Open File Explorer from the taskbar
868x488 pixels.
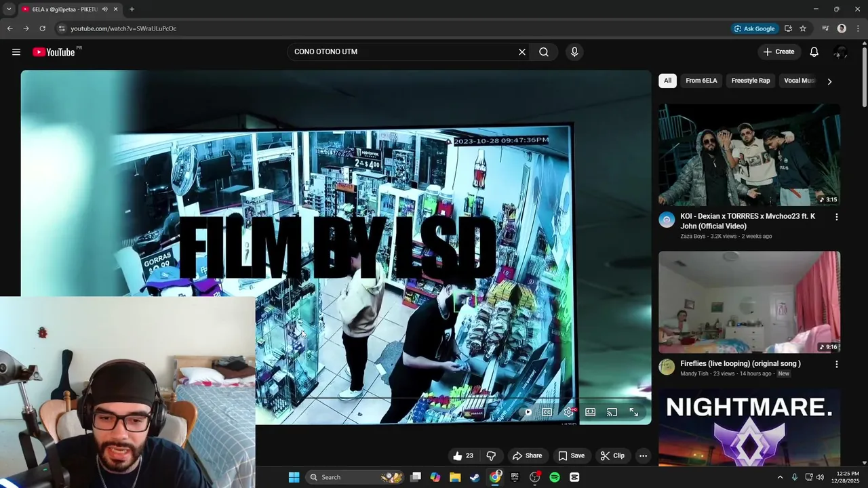[x=455, y=477]
